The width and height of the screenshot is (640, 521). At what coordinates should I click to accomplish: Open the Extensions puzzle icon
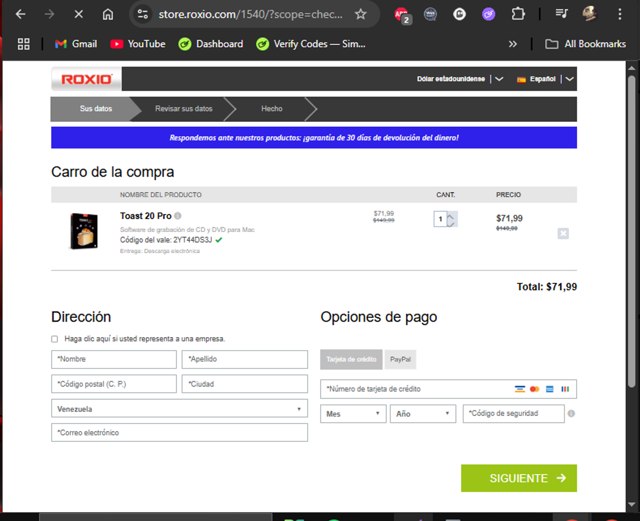[x=518, y=14]
